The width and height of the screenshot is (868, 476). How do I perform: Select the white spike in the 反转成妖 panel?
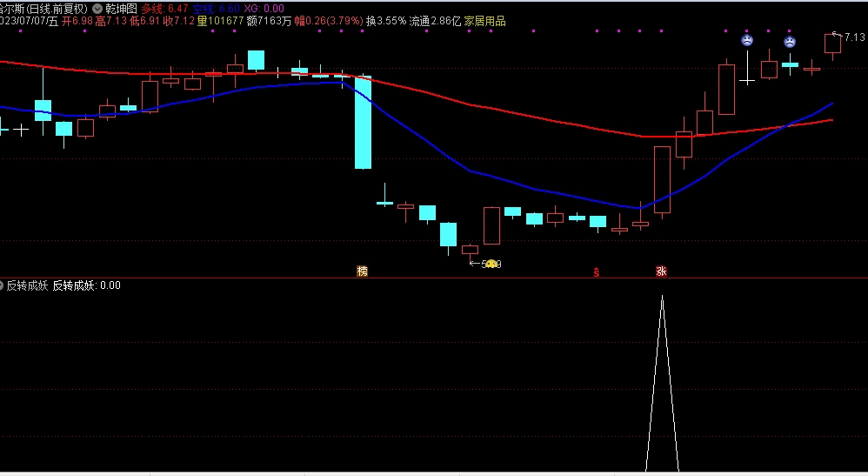pos(662,384)
